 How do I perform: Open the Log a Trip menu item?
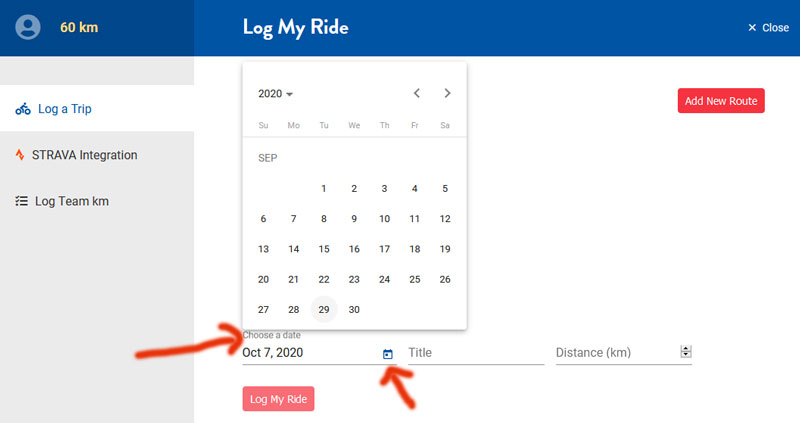97,109
